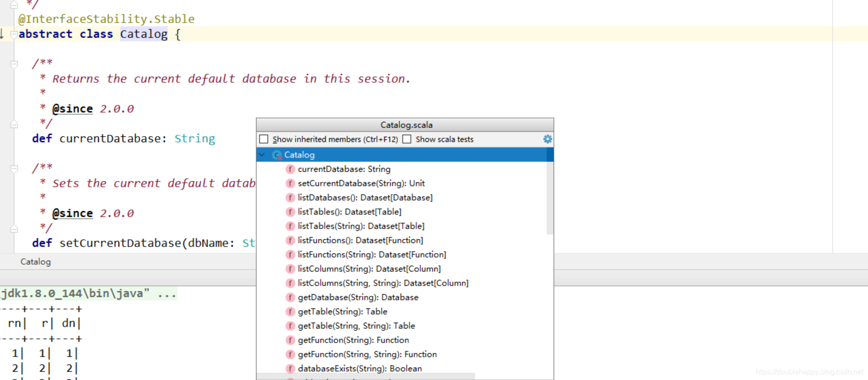Select currentDatabase: String in structure list
This screenshot has width=868, height=380.
click(x=344, y=169)
